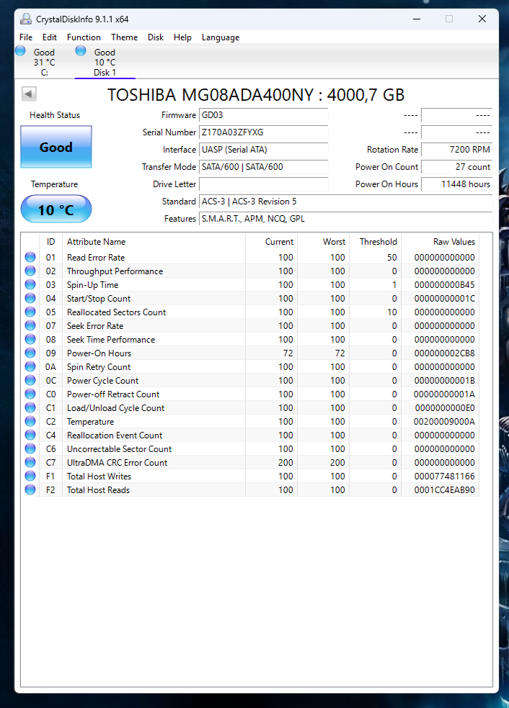Screen dimensions: 509x708
Task: Click the Transfer Mode field
Action: (263, 167)
